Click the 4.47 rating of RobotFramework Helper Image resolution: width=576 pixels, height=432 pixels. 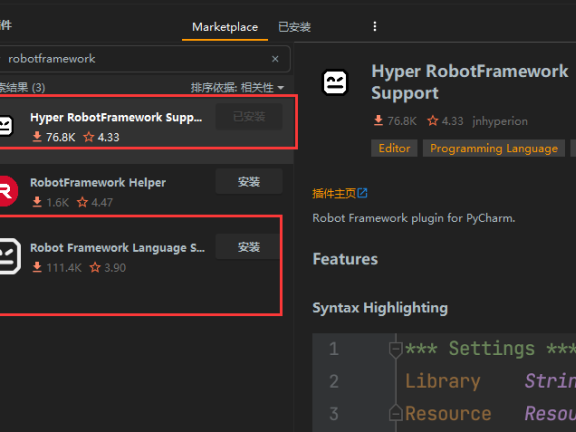(95, 202)
